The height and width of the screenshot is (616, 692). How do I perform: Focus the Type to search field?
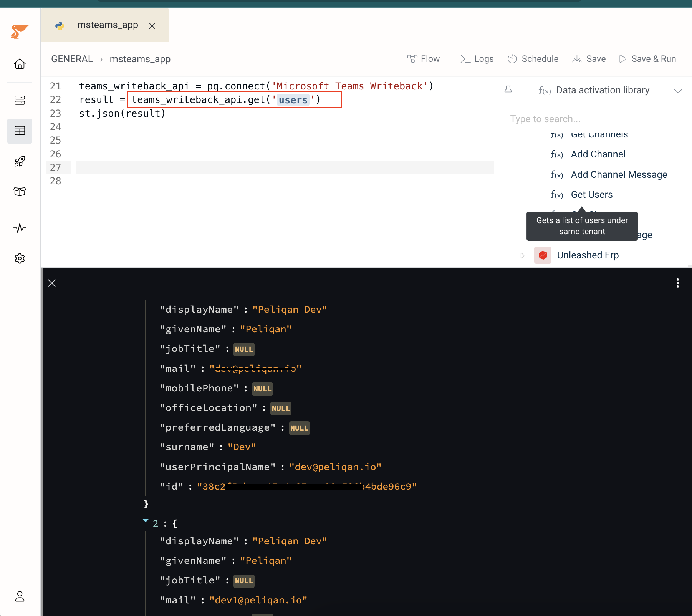tap(595, 119)
